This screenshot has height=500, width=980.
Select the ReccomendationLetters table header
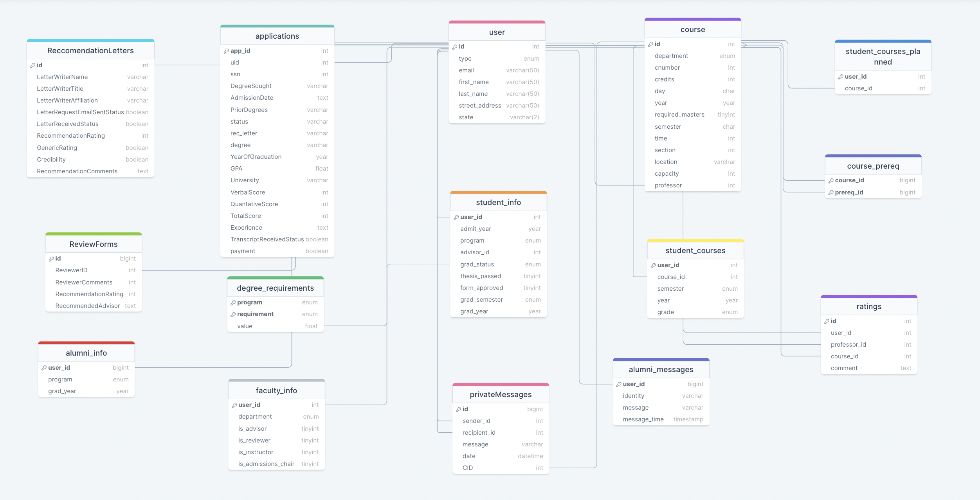click(90, 50)
